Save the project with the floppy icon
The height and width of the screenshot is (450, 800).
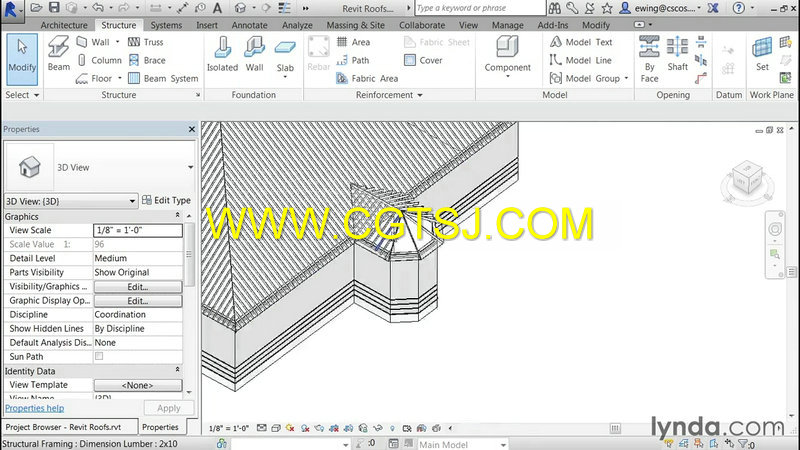54,8
